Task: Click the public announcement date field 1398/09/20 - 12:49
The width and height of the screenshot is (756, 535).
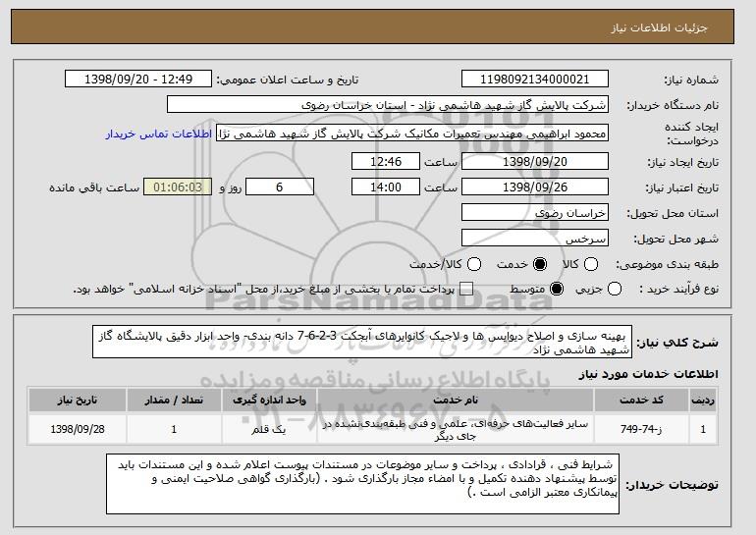Action: 138,80
